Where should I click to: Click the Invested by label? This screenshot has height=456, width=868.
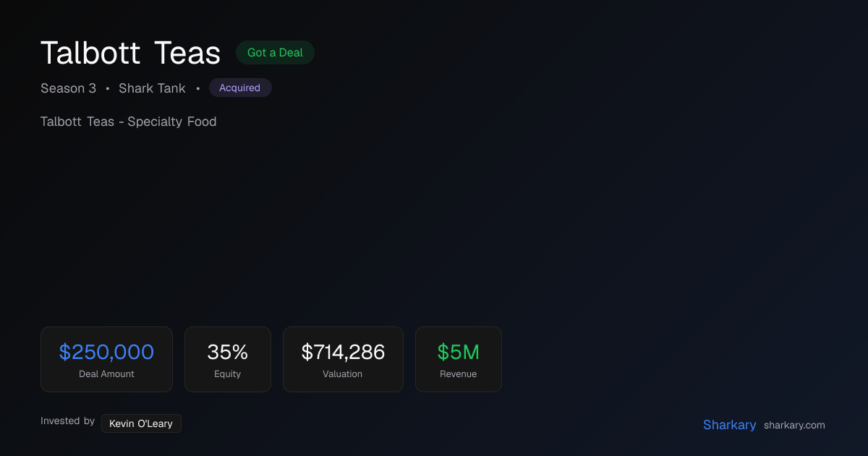click(67, 421)
